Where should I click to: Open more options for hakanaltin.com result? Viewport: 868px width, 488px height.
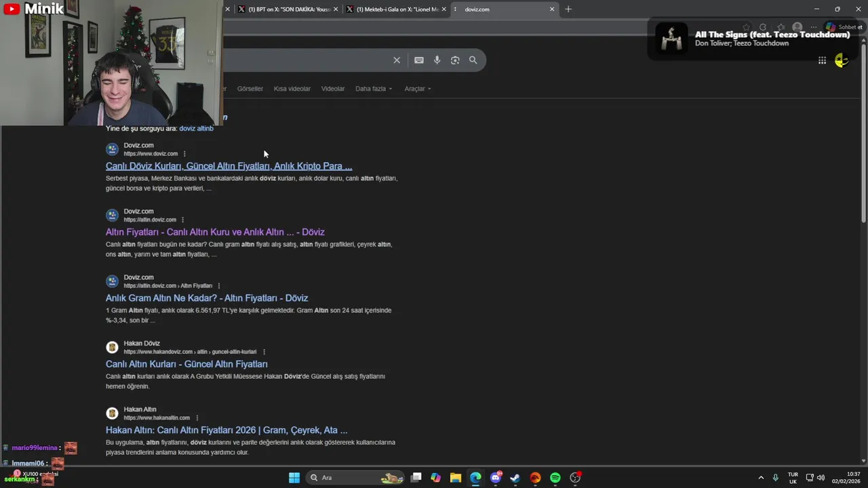click(197, 418)
